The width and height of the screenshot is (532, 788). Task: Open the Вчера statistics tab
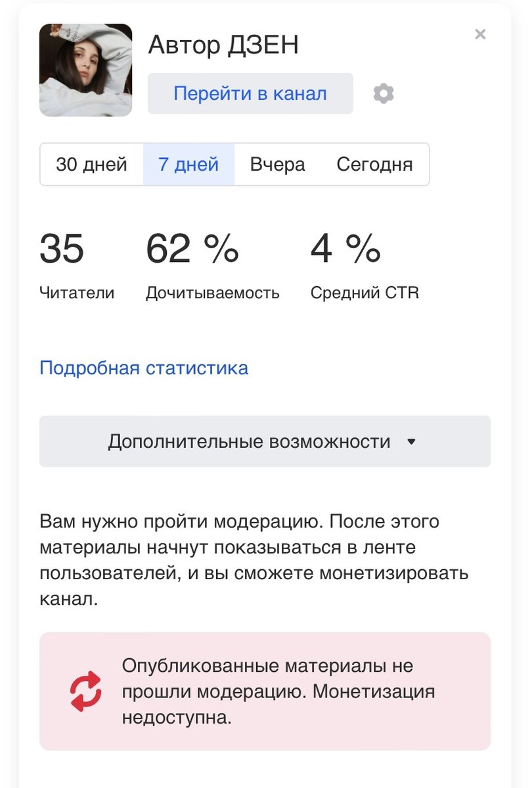click(278, 165)
